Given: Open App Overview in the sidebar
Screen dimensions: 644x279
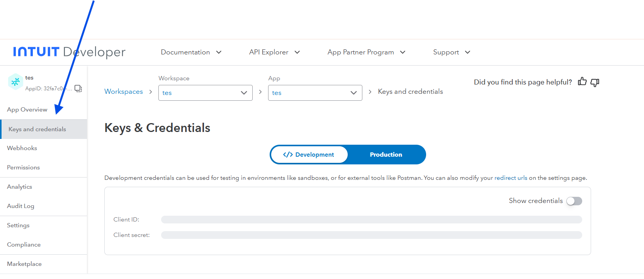Looking at the screenshot, I should click(27, 110).
